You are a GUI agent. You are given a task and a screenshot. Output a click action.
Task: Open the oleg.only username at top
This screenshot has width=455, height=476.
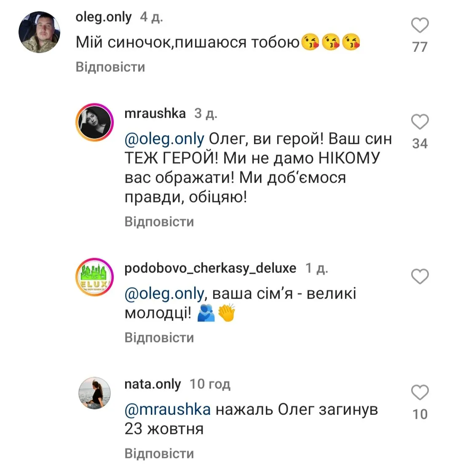click(104, 17)
